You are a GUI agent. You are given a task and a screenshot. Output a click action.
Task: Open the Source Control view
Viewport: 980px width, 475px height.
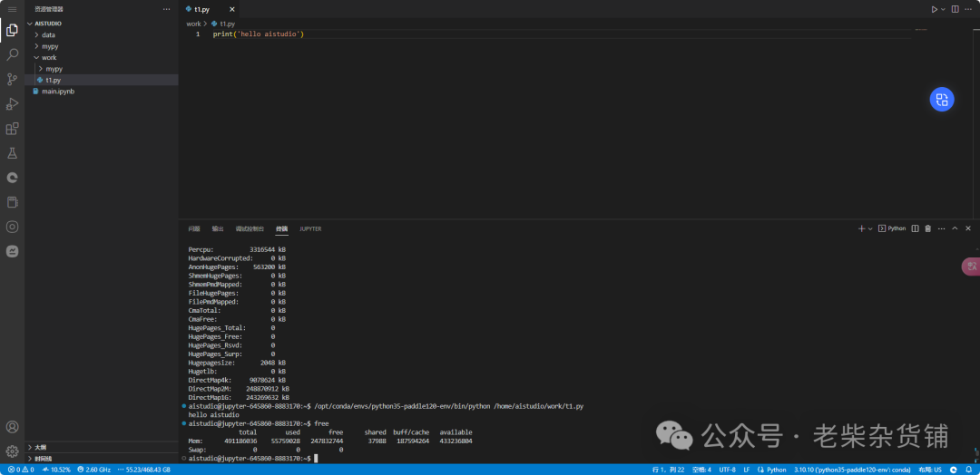12,79
